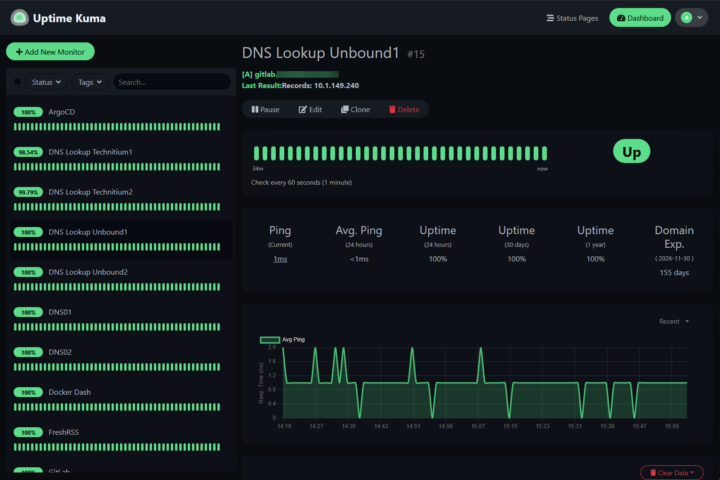Select DNS Lookup Unbound2 monitor
This screenshot has width=720, height=480.
coord(121,279)
